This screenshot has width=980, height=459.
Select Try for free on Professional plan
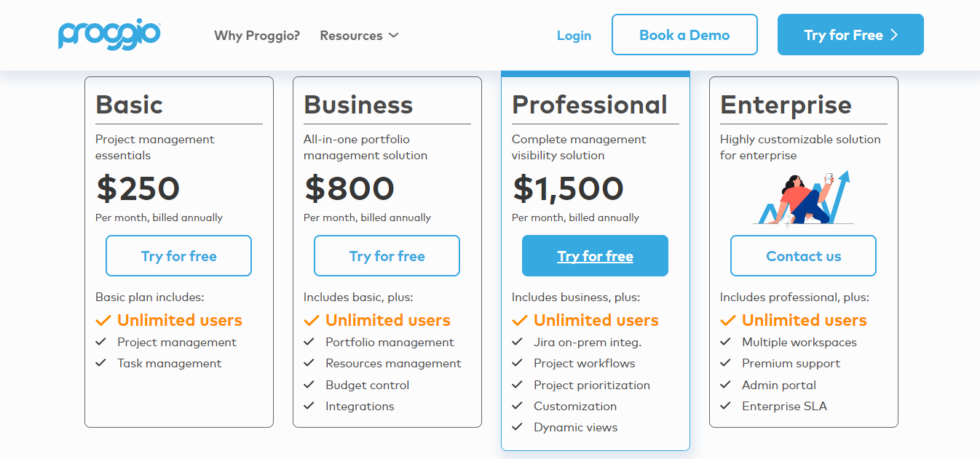coord(595,256)
